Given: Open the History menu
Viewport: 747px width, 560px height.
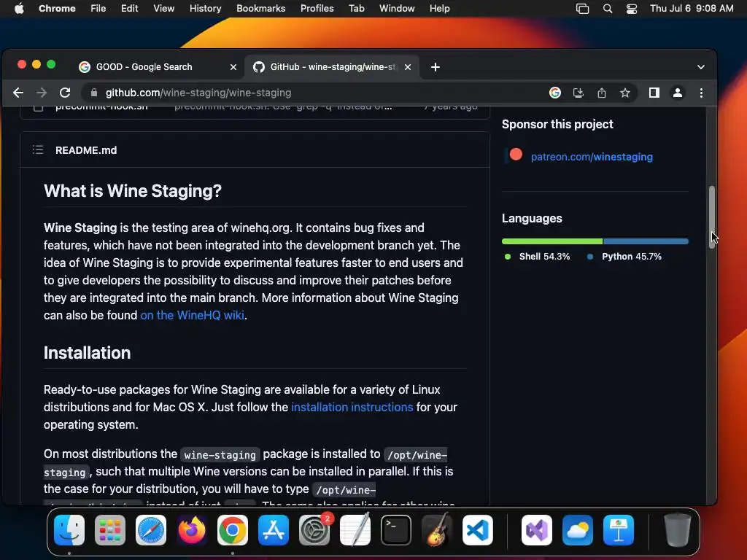Looking at the screenshot, I should 205,9.
